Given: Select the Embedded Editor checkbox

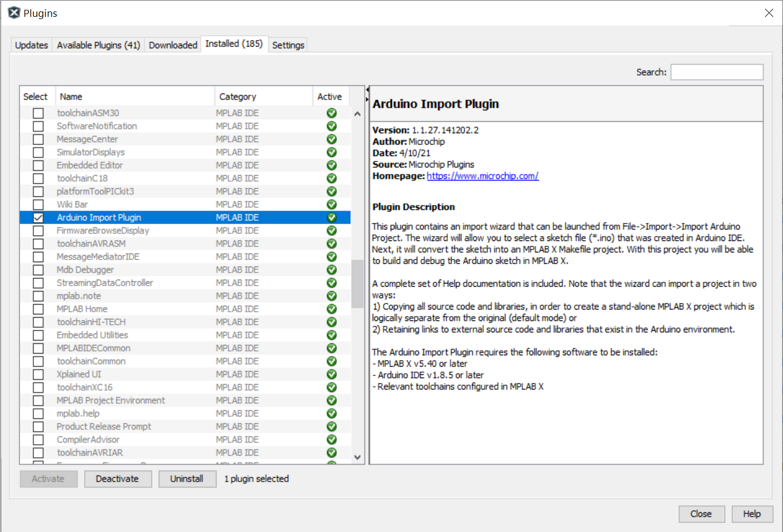Looking at the screenshot, I should (x=38, y=165).
